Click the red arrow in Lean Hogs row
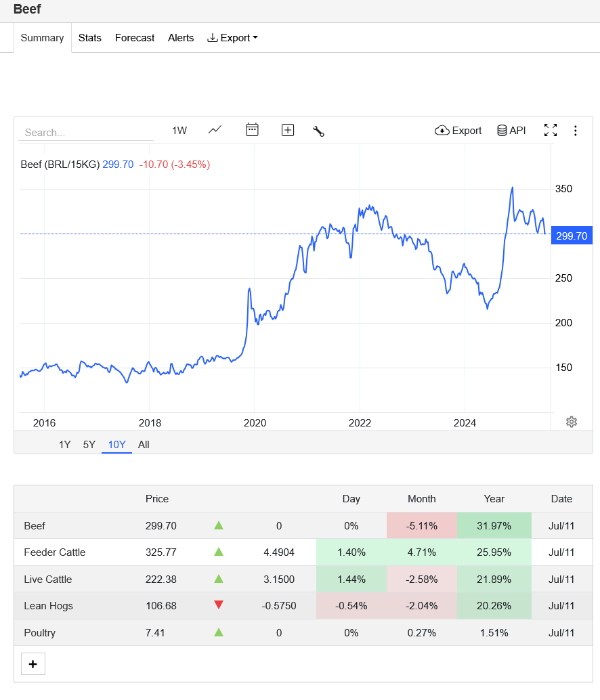600x700 pixels. (219, 605)
